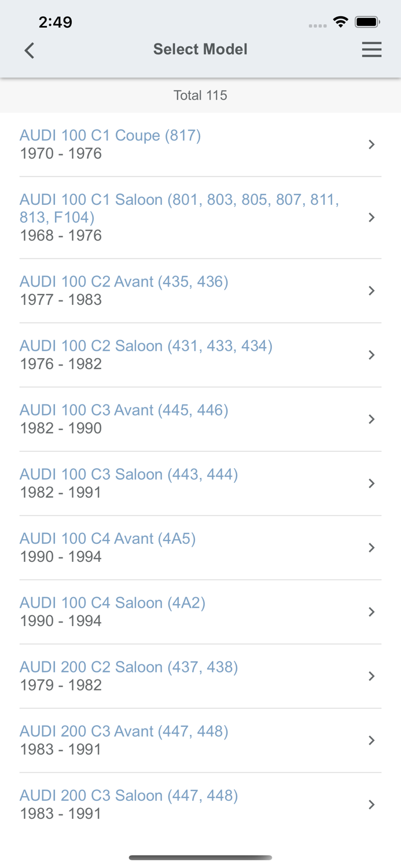Viewport: 401px width, 868px height.
Task: Open the hamburger menu icon
Action: point(371,50)
